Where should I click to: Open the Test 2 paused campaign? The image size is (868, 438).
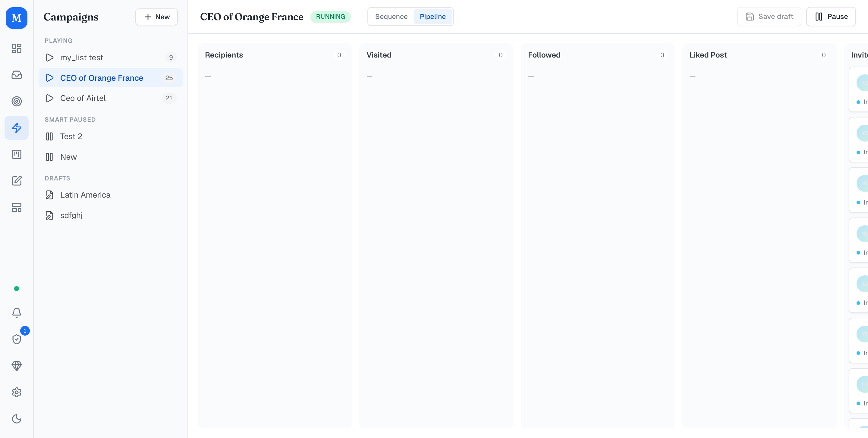click(x=111, y=136)
